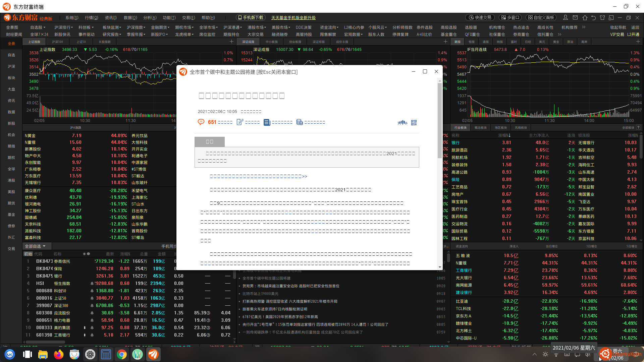Open help question mark in sector panel

(638, 127)
